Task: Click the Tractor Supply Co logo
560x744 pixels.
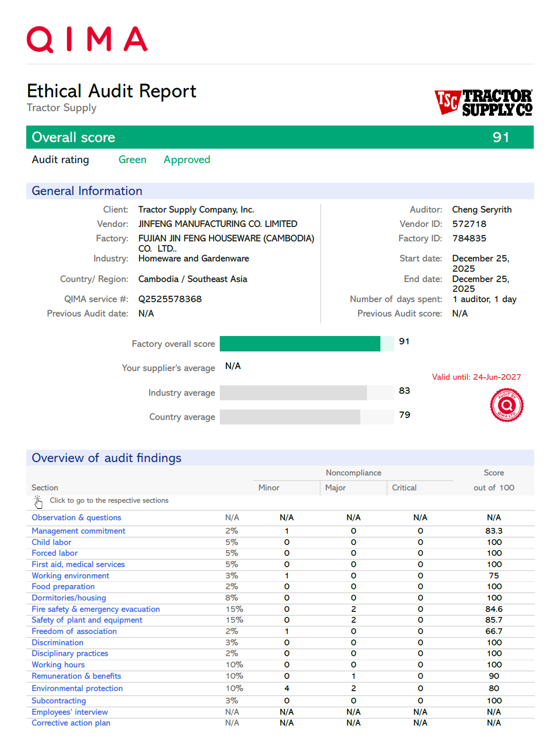Action: click(484, 102)
